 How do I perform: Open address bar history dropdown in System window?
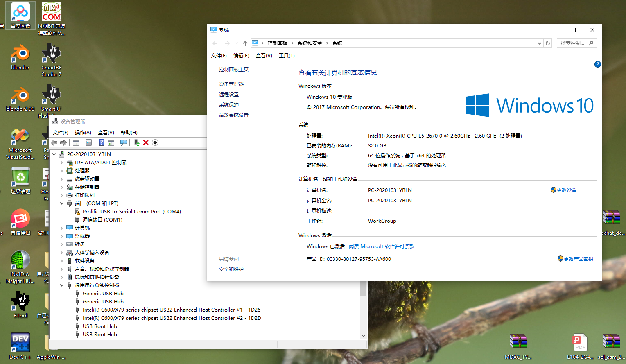[539, 43]
